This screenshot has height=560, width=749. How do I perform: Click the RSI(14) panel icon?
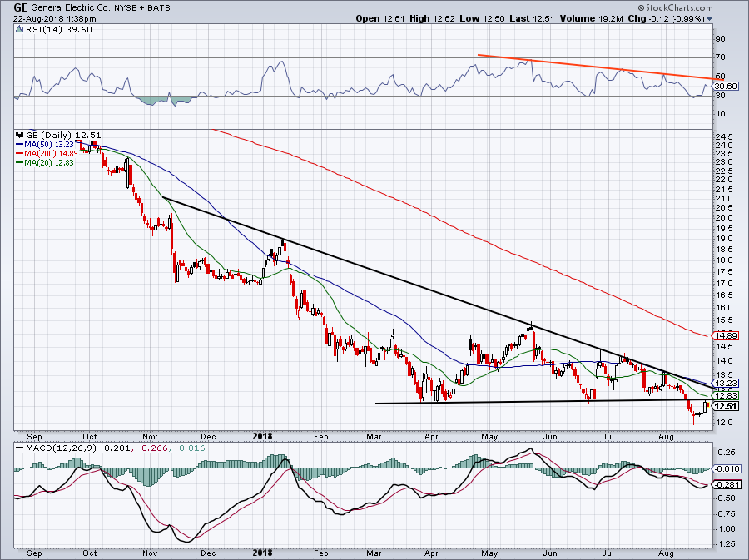pyautogui.click(x=19, y=30)
